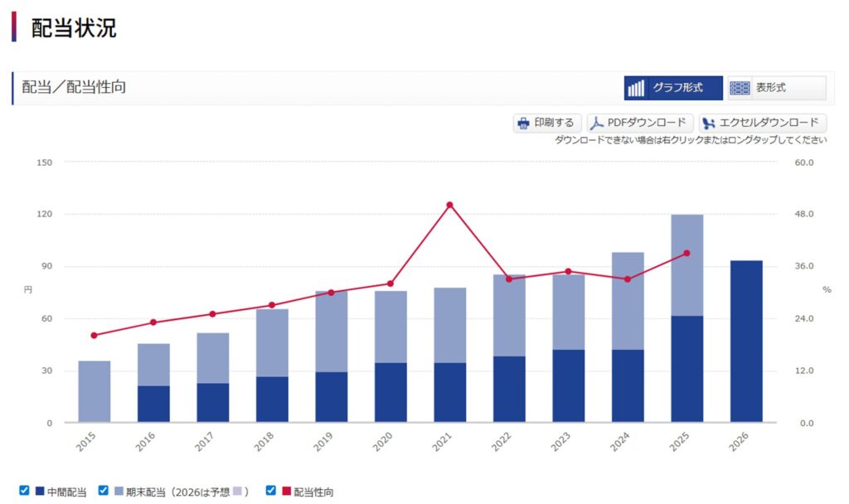Click the 2015 bar in the chart
849x504 pixels.
[x=94, y=391]
